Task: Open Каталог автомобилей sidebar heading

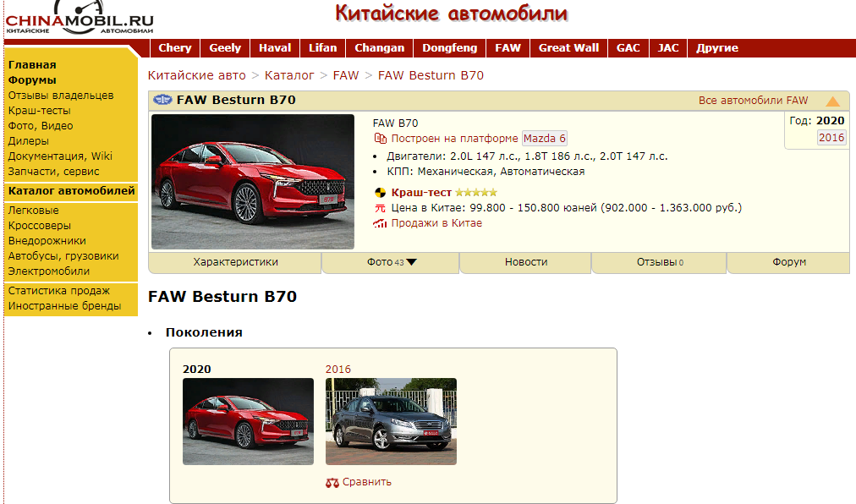Action: tap(72, 191)
